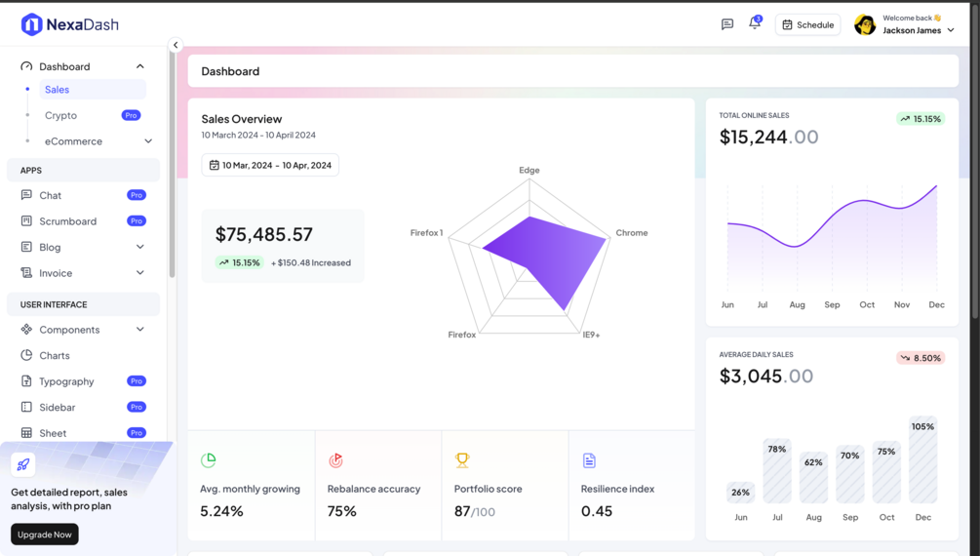
Task: Expand the Invoice menu chevron
Action: click(x=140, y=273)
